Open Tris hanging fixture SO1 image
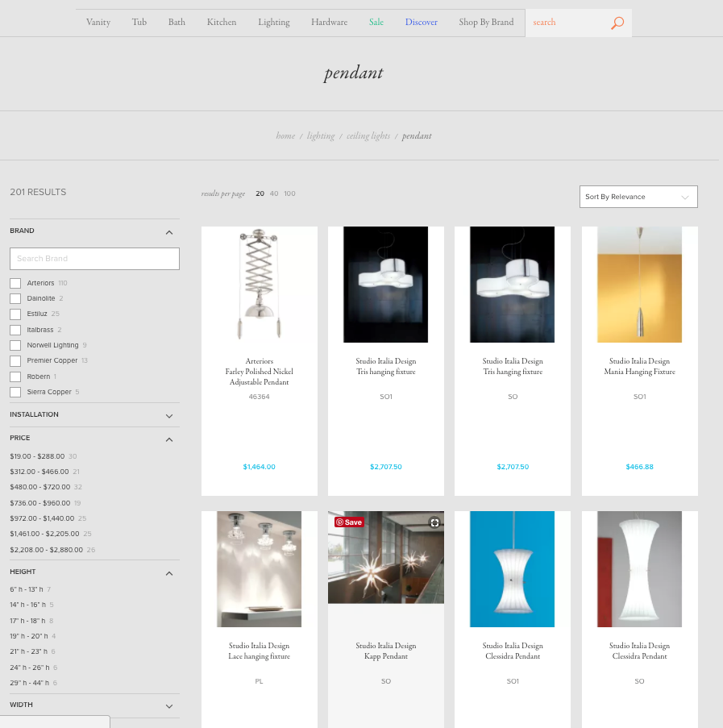This screenshot has width=723, height=728. tap(385, 285)
